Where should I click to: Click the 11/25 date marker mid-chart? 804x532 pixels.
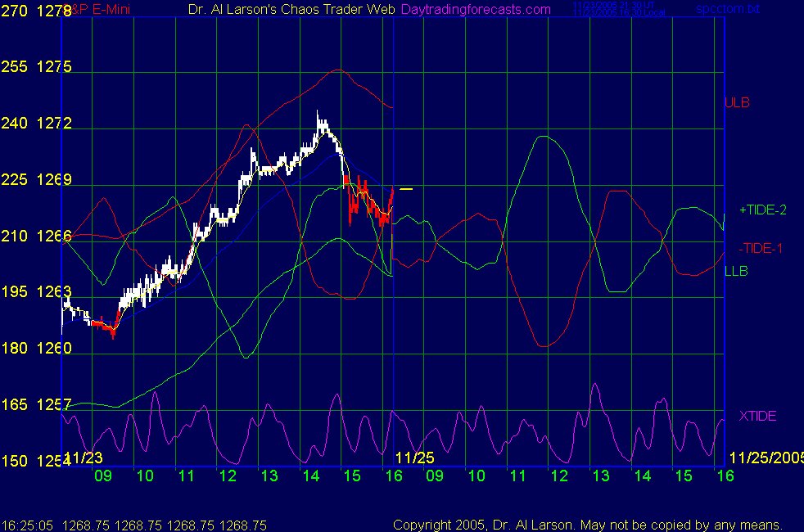tap(414, 458)
